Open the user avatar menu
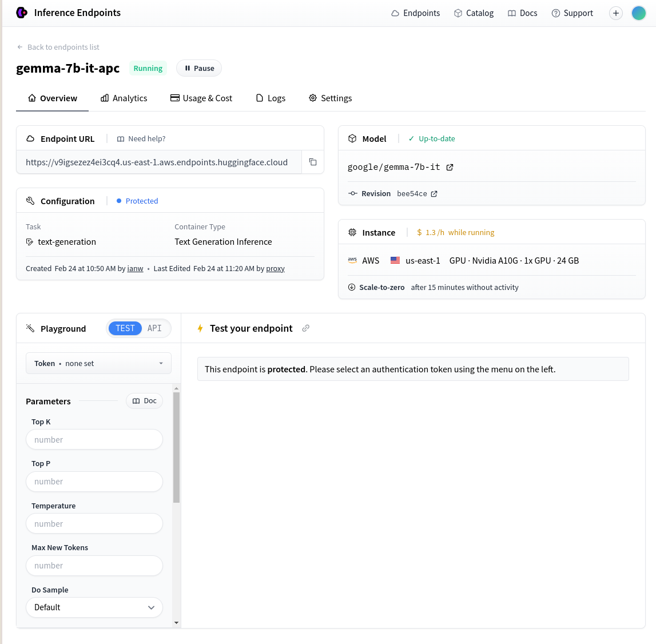The height and width of the screenshot is (644, 656). (x=638, y=13)
